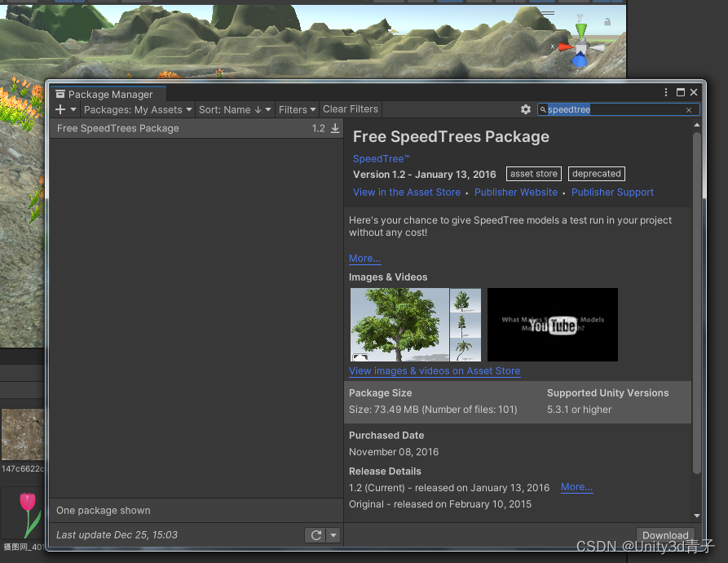Open the Publisher Website link
Image resolution: width=728 pixels, height=563 pixels.
pos(516,193)
